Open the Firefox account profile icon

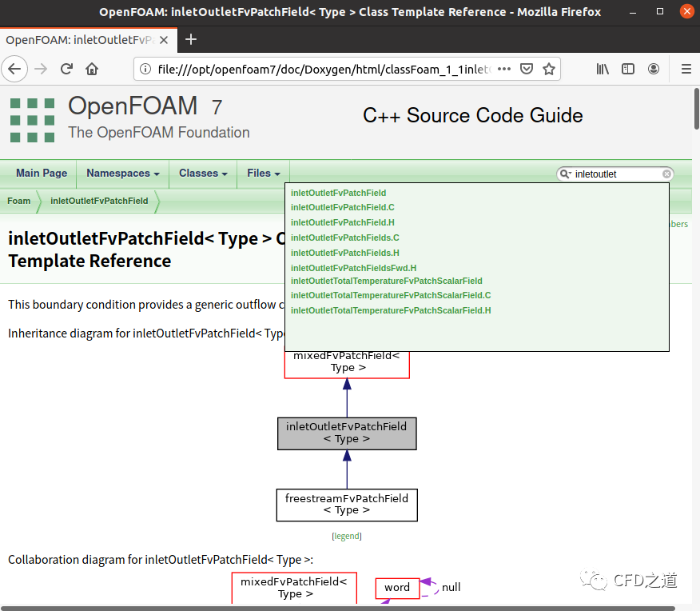point(654,69)
